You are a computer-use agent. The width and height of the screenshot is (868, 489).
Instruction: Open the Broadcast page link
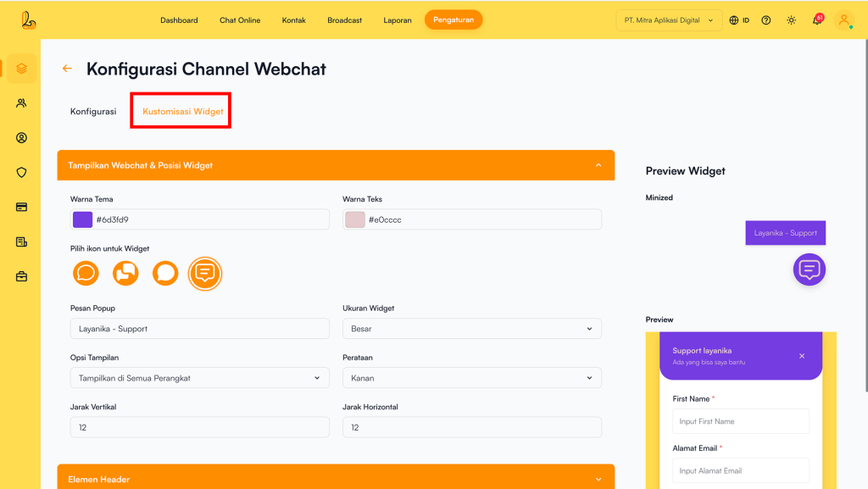(x=344, y=20)
